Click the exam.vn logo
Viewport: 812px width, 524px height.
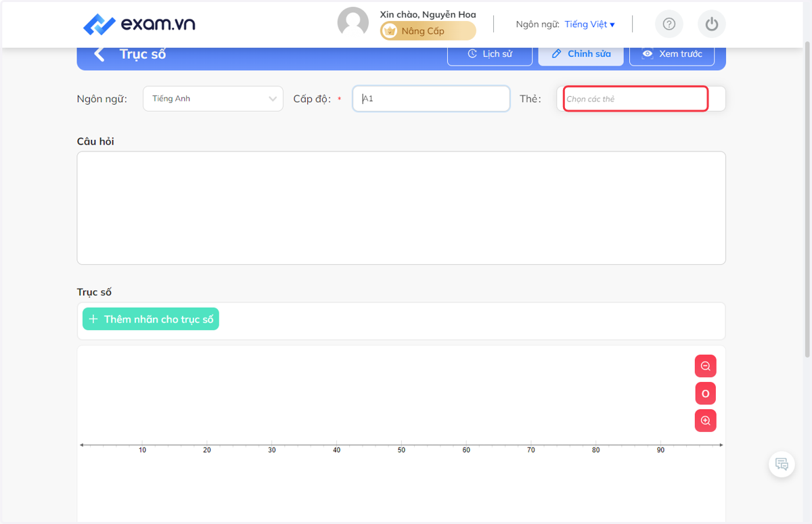[139, 24]
